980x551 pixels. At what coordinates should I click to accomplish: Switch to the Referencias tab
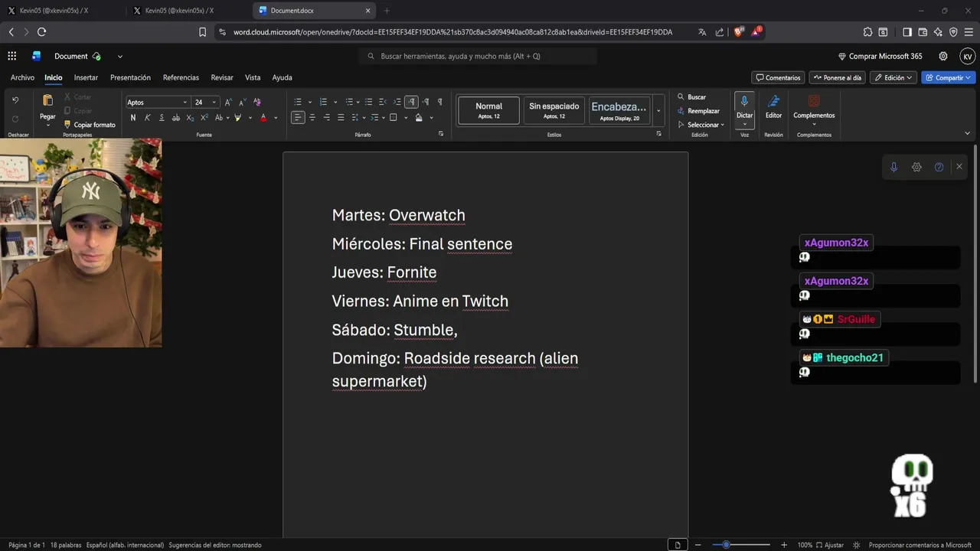coord(181,77)
